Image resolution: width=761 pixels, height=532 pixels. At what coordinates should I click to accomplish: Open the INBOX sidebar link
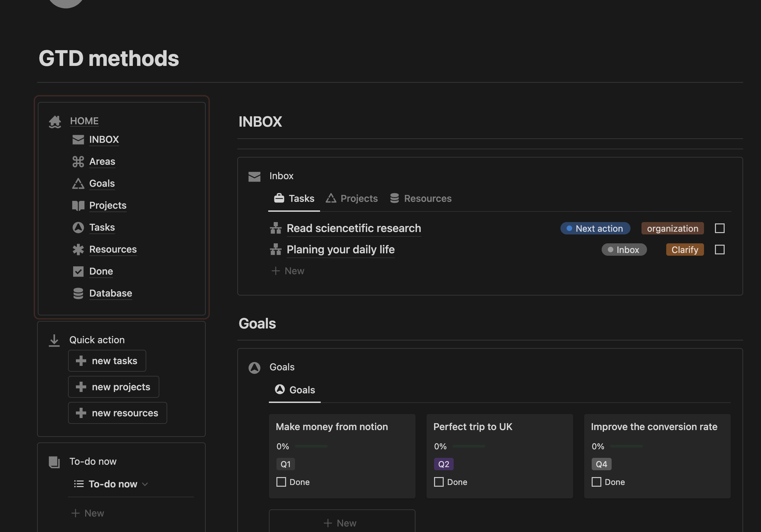coord(104,139)
